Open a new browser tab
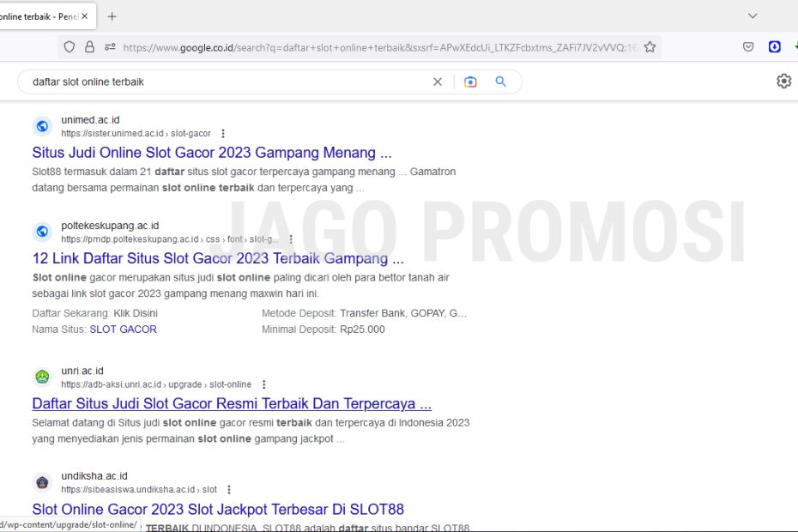Viewport: 798px width, 532px height. click(x=112, y=17)
